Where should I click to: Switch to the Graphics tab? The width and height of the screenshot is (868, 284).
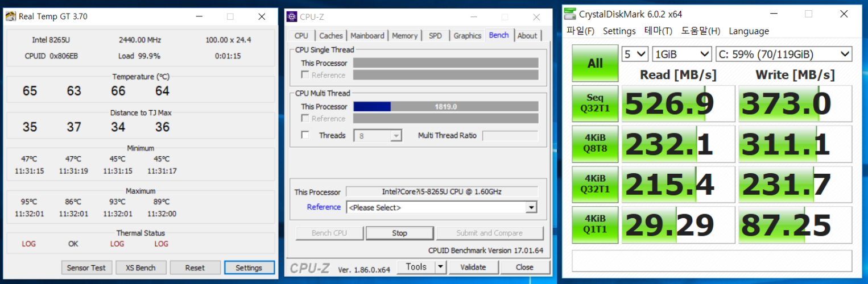(x=468, y=35)
